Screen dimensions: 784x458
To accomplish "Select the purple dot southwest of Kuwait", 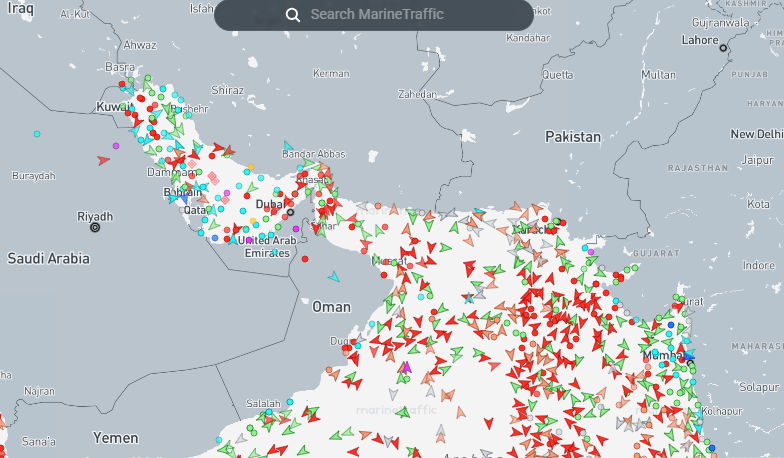I will (116, 146).
